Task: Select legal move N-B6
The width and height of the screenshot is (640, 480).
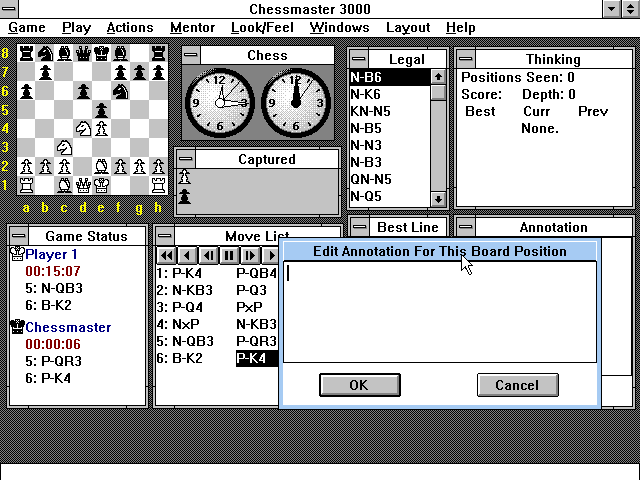Action: [390, 77]
